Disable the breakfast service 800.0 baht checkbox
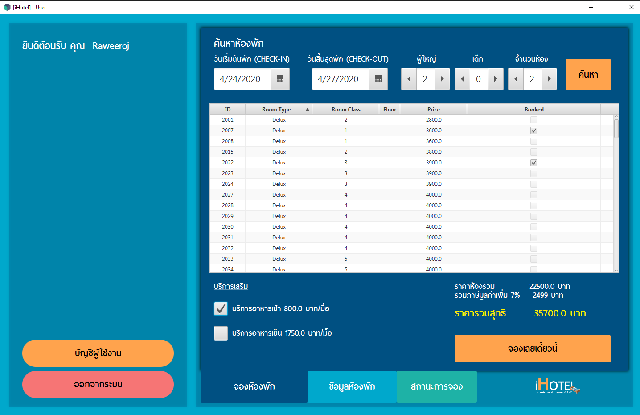Screen dimensions: 640x415 (x=221, y=308)
